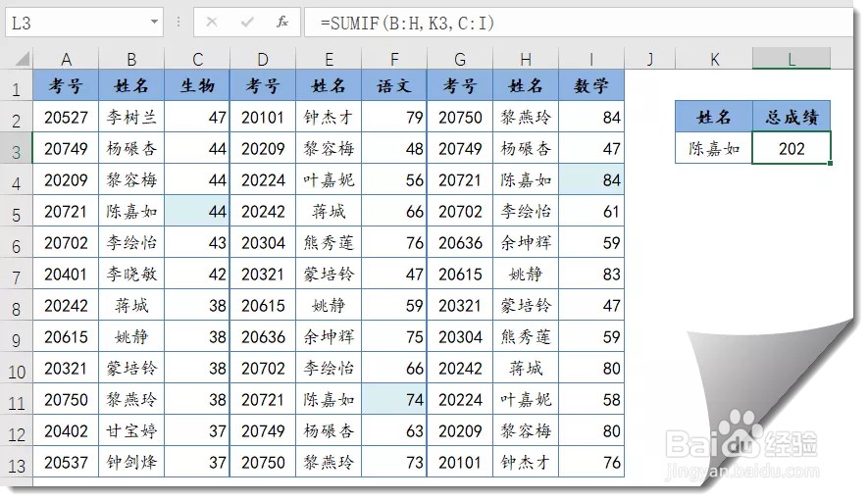Viewport: 868px width, 501px height.
Task: Click the 考号 header in column A
Action: (x=66, y=85)
